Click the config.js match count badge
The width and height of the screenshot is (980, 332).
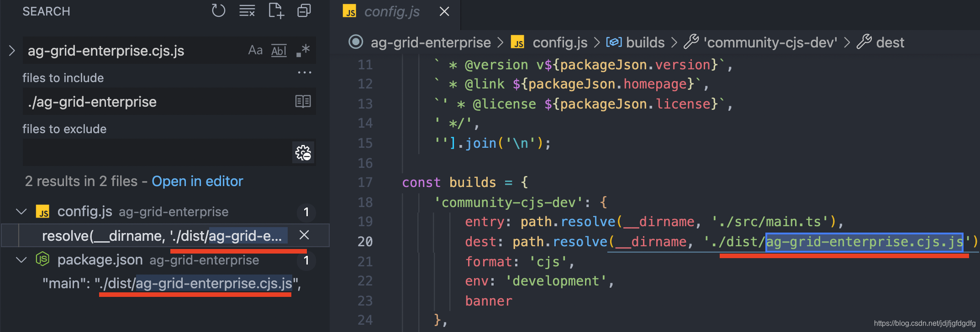click(306, 212)
